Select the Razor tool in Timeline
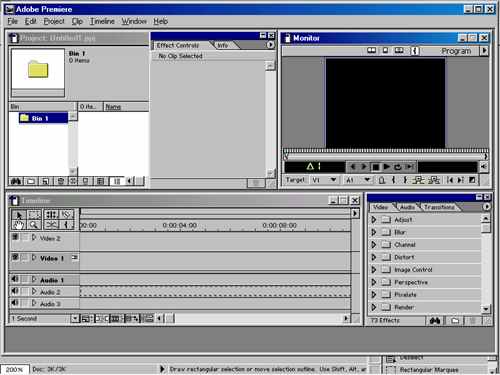Image resolution: width=500 pixels, height=375 pixels. tap(51, 225)
